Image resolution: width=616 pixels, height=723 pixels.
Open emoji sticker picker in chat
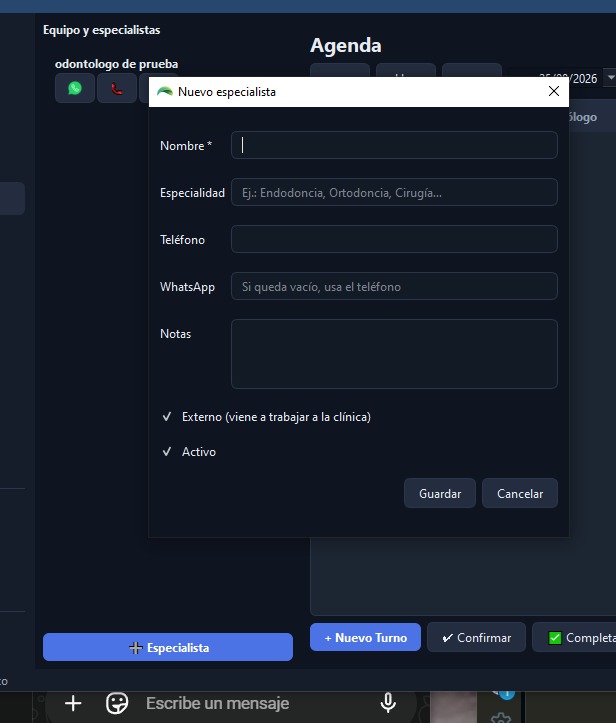click(117, 703)
